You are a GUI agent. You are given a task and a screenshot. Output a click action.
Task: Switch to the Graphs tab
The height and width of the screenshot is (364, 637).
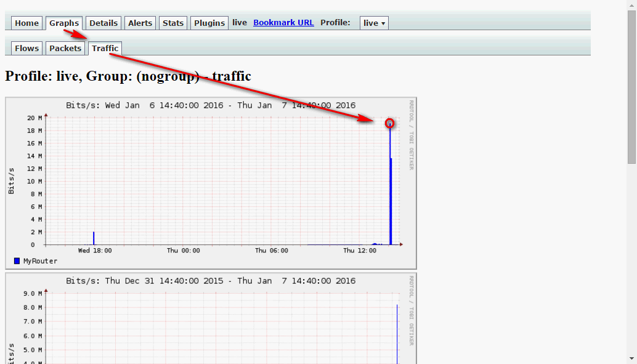(x=64, y=23)
